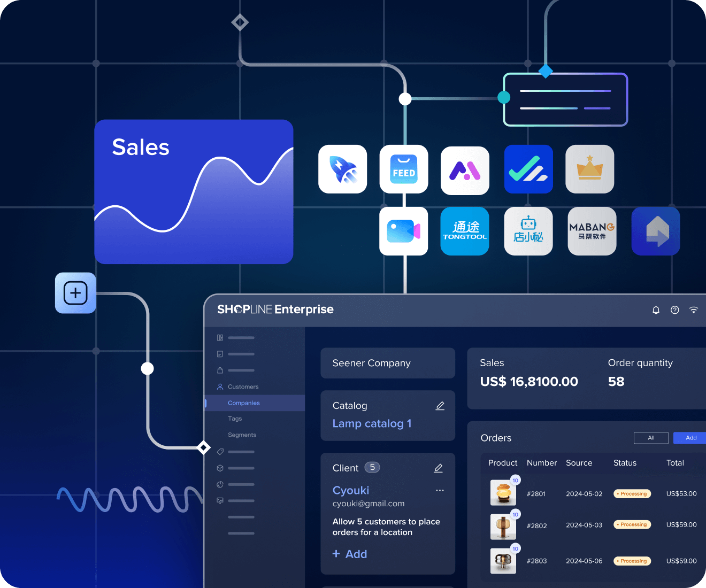Image resolution: width=706 pixels, height=588 pixels.
Task: Edit the Client section pencil icon
Action: (439, 468)
